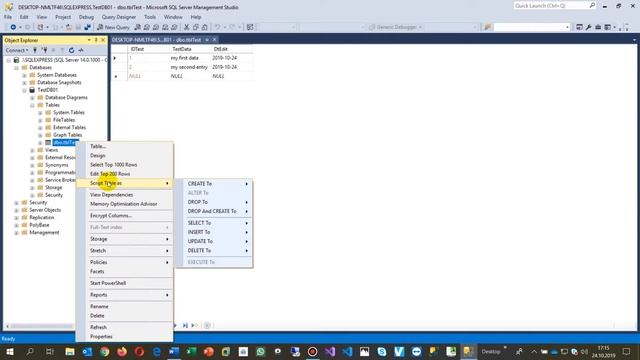This screenshot has height=360, width=640.
Task: Click the 'my second entry' cell
Action: click(189, 67)
